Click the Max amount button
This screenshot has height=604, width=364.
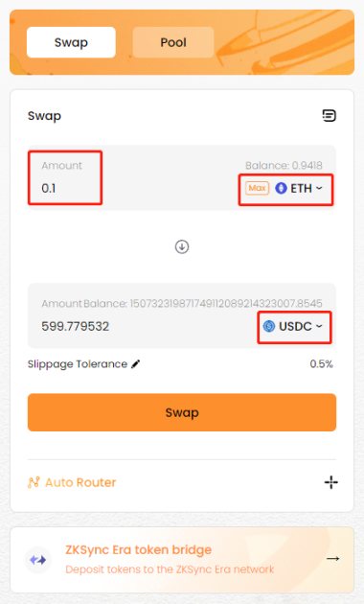[x=257, y=188]
